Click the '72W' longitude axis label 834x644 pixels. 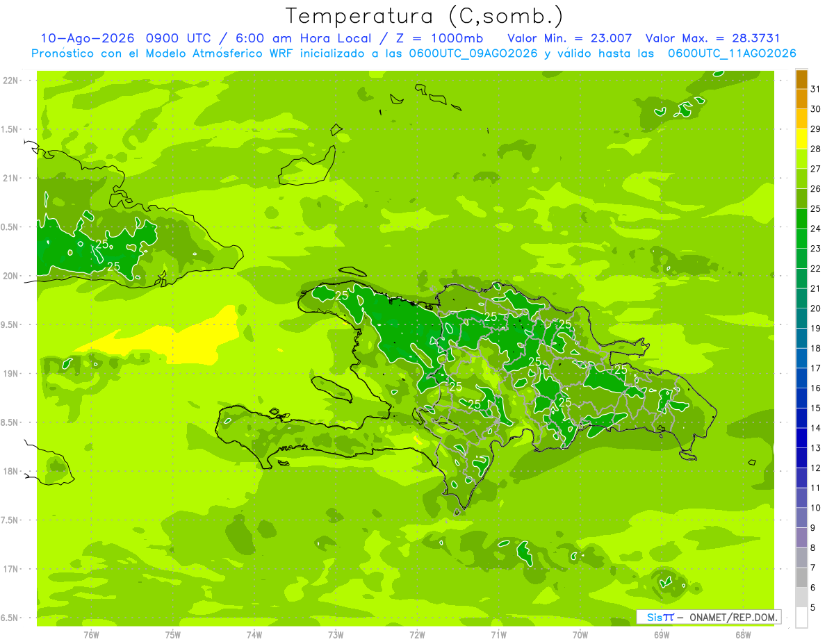point(417,635)
